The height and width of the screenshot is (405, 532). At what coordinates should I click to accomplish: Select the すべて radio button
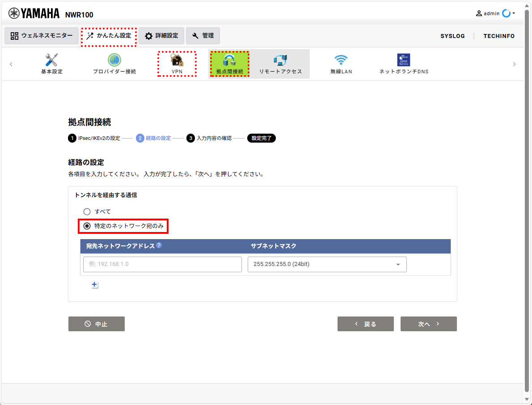(87, 211)
